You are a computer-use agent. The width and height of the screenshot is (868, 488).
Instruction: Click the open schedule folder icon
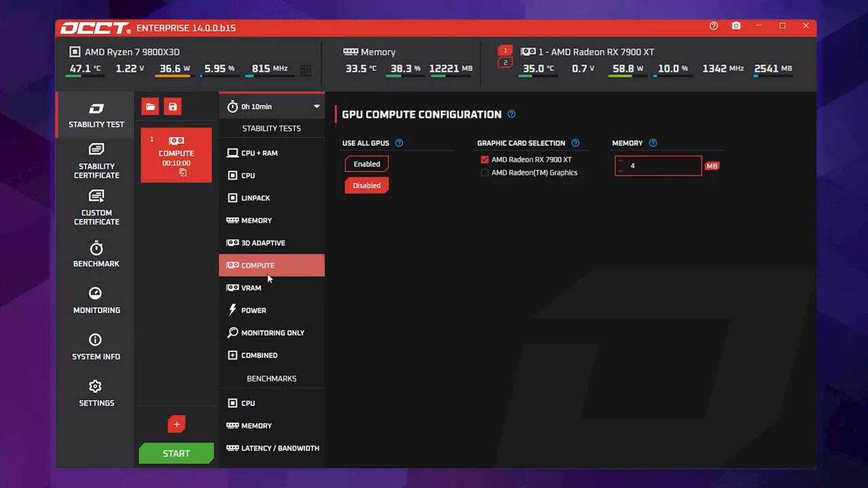tap(150, 106)
